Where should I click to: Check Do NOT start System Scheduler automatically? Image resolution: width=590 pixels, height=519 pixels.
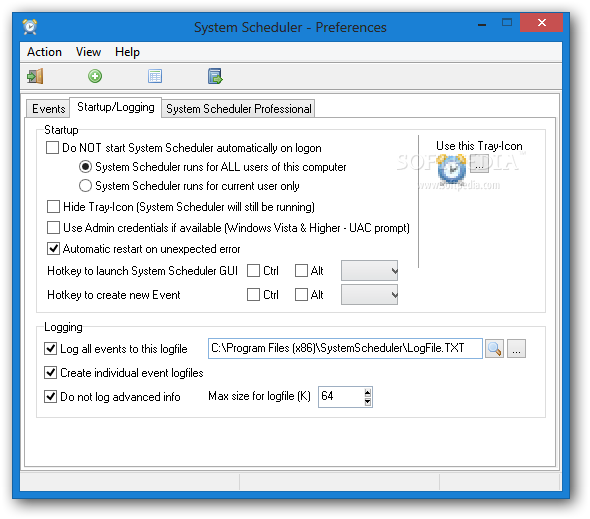[52, 148]
